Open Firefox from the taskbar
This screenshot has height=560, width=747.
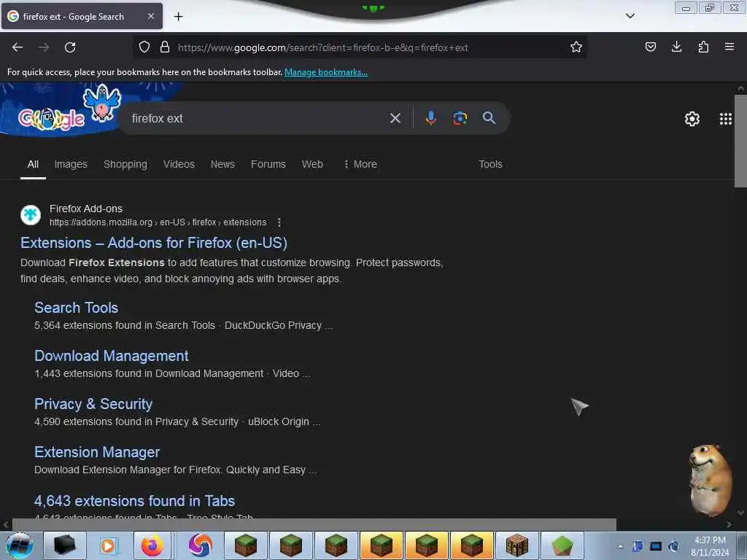(152, 545)
